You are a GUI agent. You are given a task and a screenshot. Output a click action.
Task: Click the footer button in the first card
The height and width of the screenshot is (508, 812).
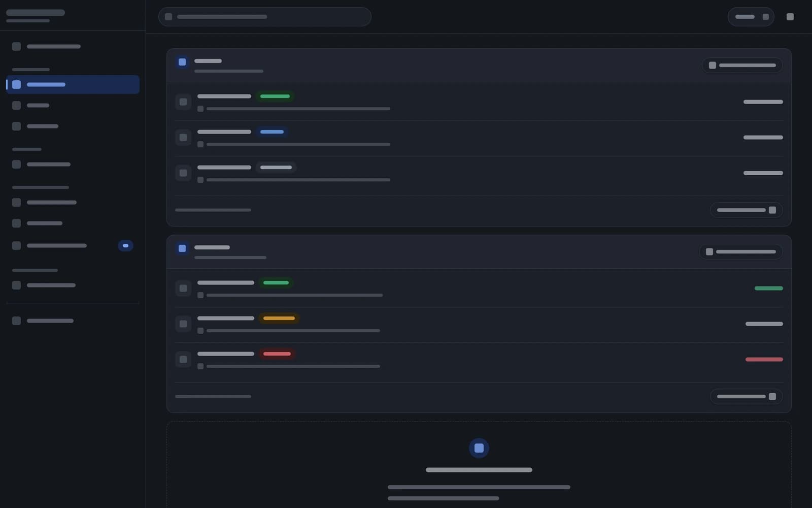[x=746, y=210]
